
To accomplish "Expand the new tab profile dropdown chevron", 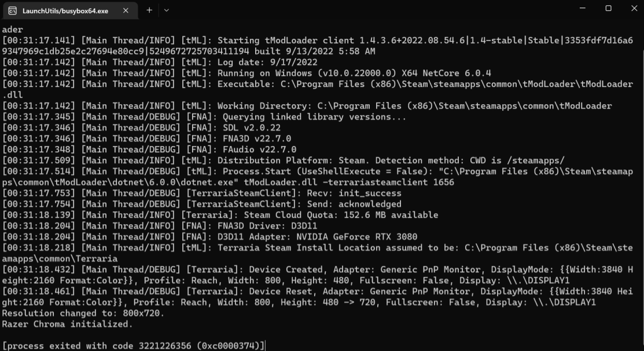I will (x=167, y=10).
